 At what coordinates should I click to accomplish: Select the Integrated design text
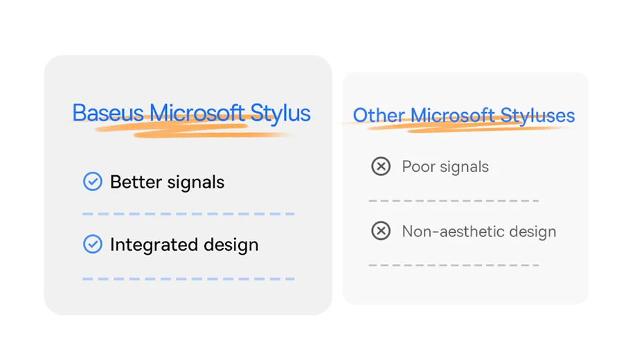click(184, 245)
